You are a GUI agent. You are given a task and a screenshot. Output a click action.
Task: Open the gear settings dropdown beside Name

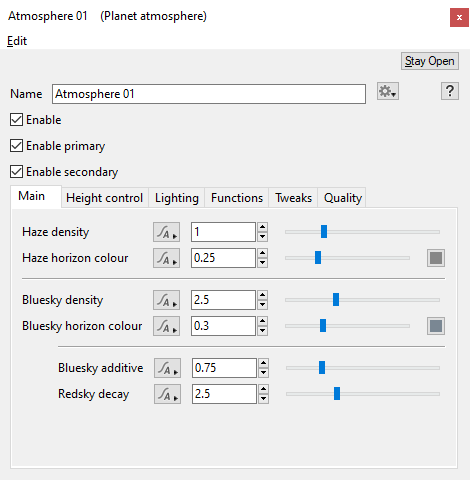388,91
